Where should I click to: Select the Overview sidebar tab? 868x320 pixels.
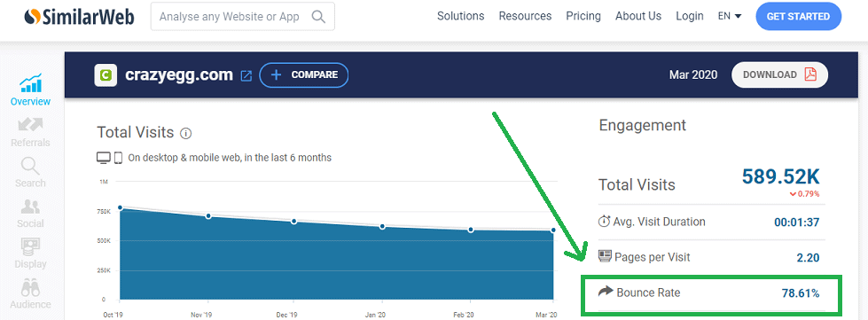[30, 90]
